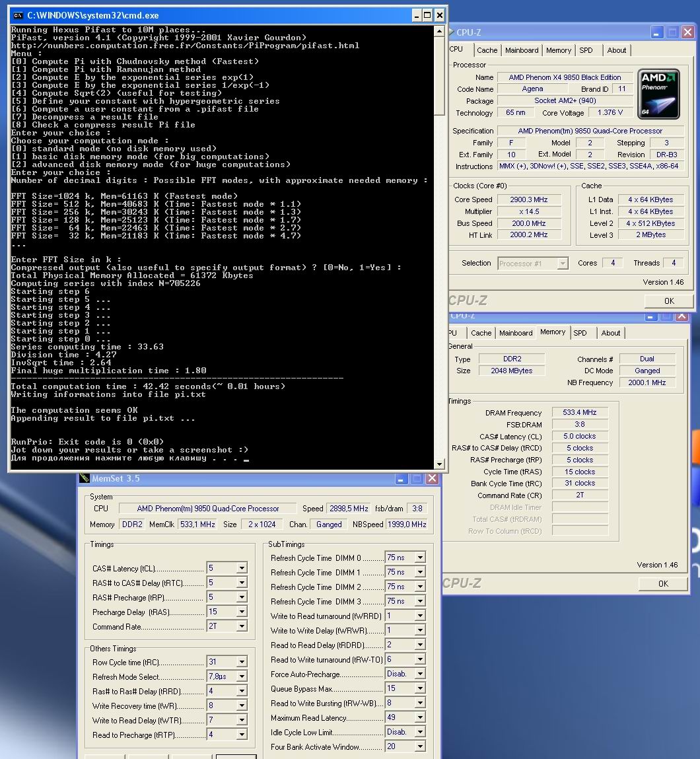This screenshot has height=759, width=700.
Task: Minimize the top CPU-Z window
Action: 656,32
